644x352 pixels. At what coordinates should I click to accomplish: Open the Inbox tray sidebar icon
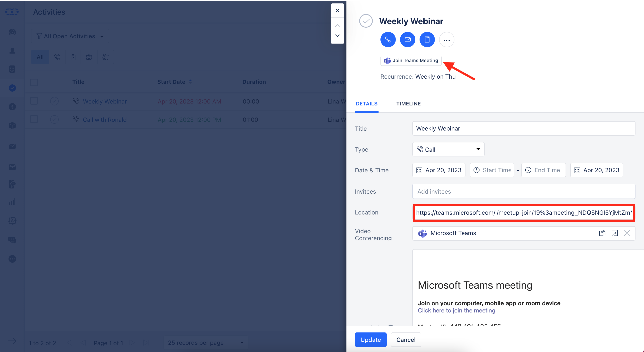coord(12,167)
